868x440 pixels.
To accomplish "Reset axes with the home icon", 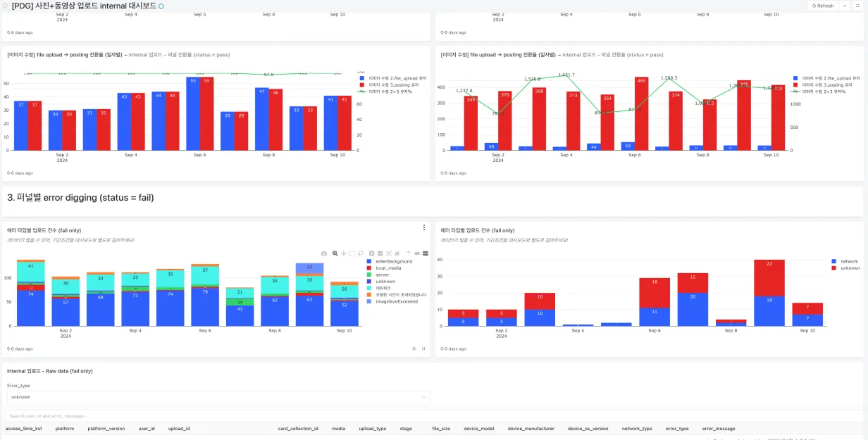I will [x=397, y=253].
